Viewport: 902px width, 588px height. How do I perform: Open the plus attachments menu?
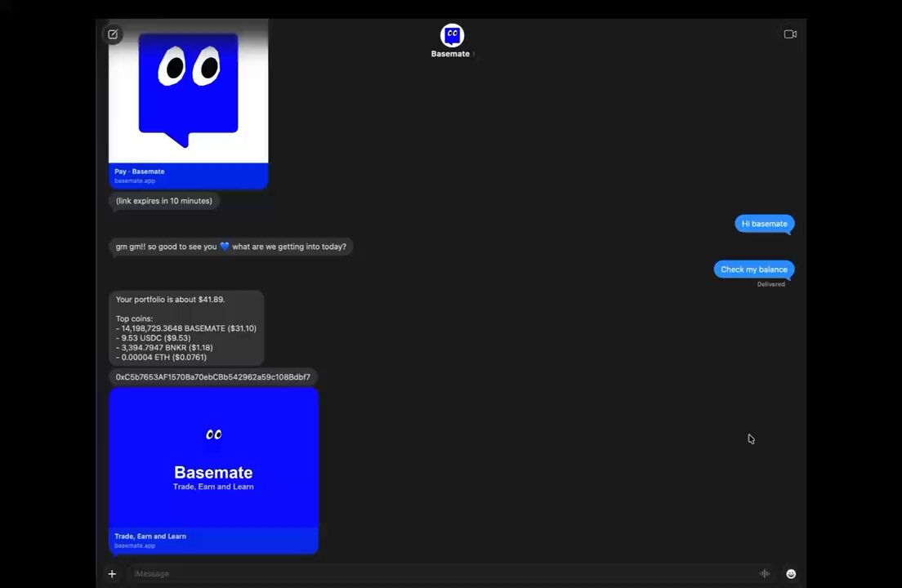tap(112, 573)
